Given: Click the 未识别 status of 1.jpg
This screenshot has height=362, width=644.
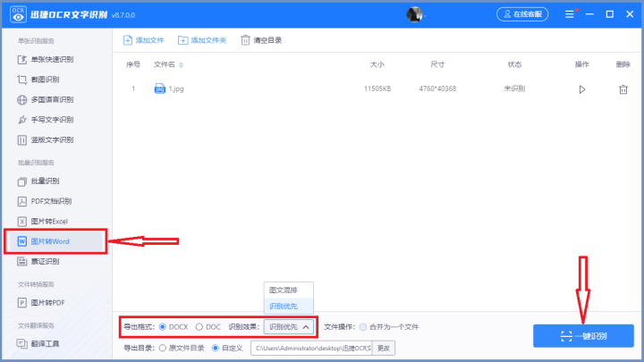Looking at the screenshot, I should coord(514,88).
